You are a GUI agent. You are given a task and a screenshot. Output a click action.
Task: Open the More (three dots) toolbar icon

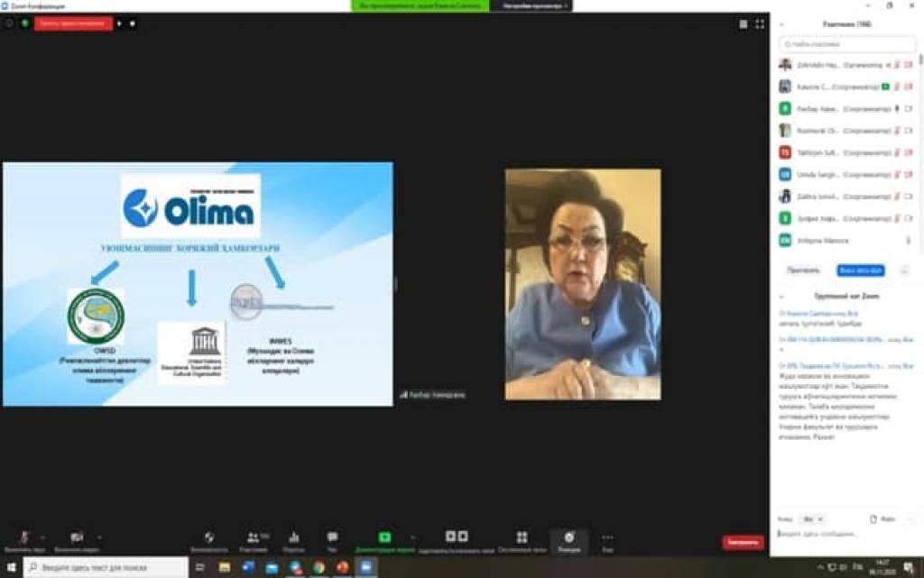point(607,537)
